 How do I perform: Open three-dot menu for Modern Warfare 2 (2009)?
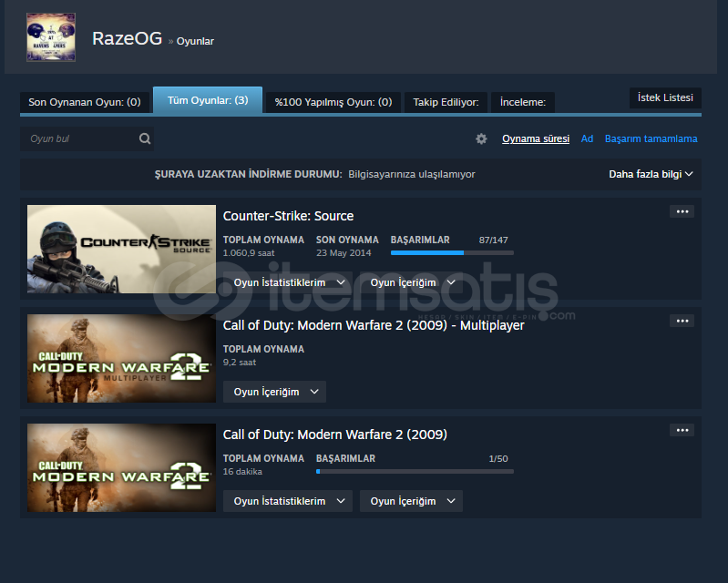pos(682,430)
